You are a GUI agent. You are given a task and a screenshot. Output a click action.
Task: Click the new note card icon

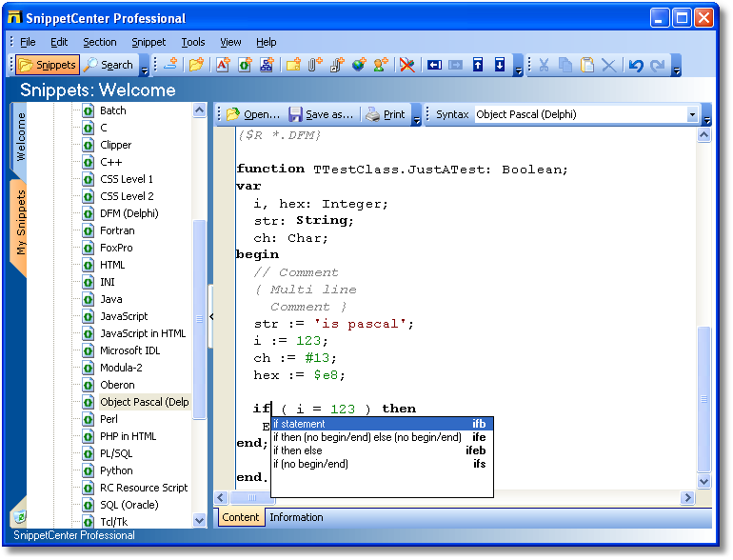click(x=293, y=65)
